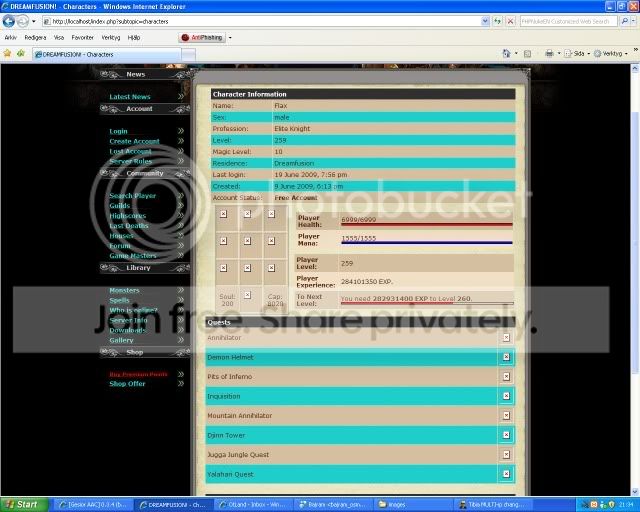Viewport: 640px width, 512px height.
Task: Open the Buy Premium Points link
Action: click(138, 374)
